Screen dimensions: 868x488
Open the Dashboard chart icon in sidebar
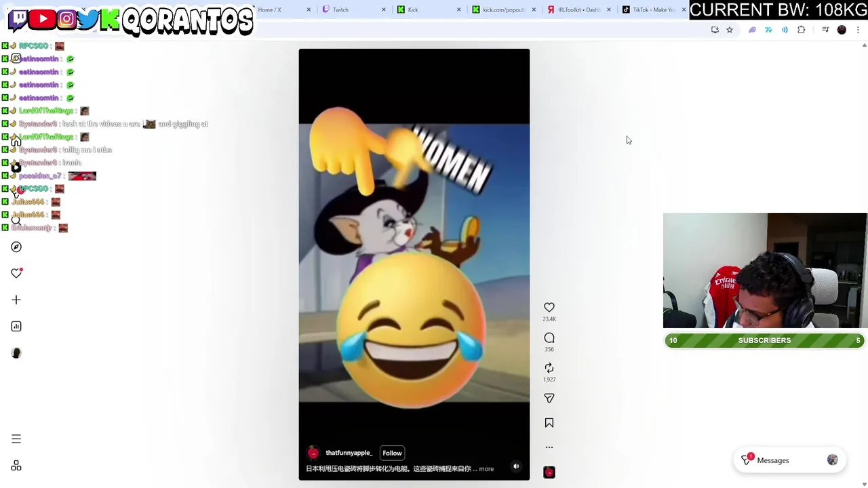pos(16,326)
